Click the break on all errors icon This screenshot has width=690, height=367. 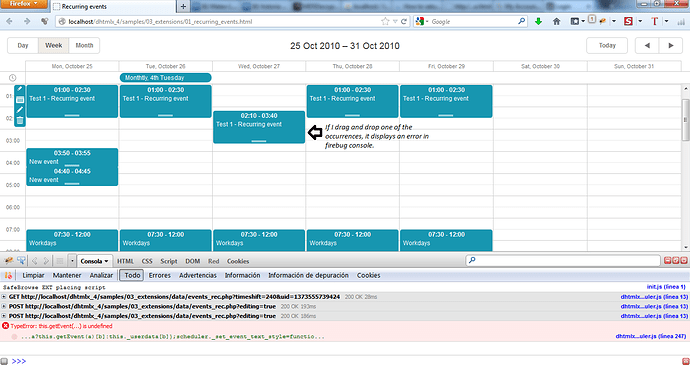click(8, 275)
